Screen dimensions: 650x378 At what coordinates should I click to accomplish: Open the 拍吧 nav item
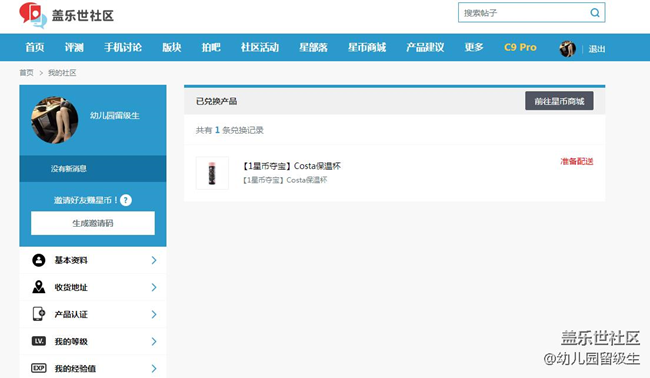211,47
